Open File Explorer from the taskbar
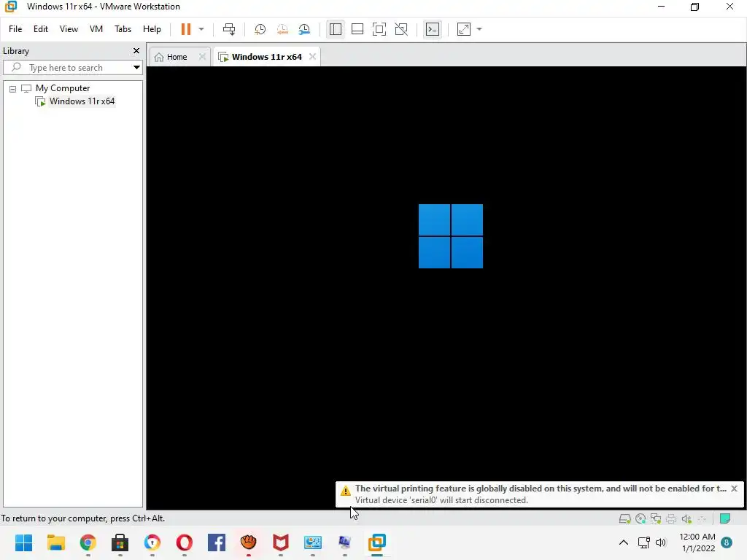This screenshot has width=747, height=560. (x=55, y=542)
